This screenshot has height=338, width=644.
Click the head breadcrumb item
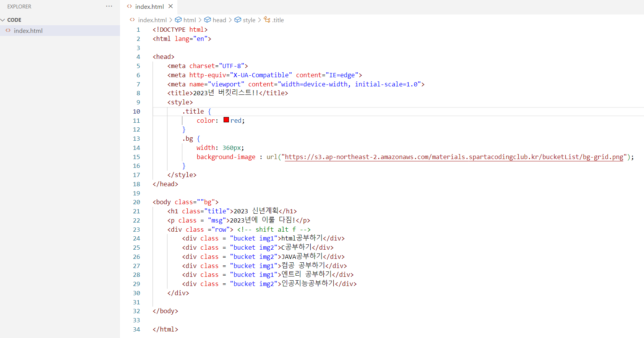click(219, 20)
